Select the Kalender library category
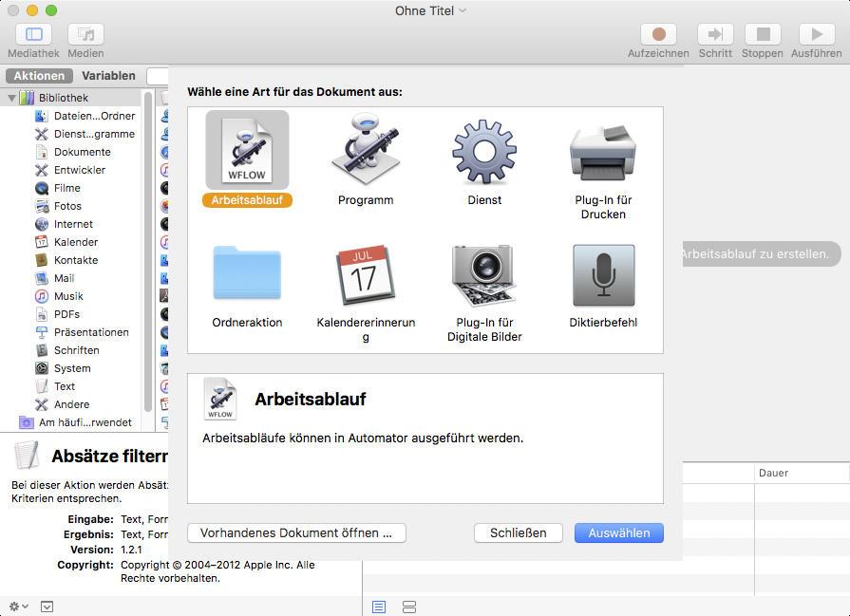The width and height of the screenshot is (850, 616). click(x=66, y=242)
